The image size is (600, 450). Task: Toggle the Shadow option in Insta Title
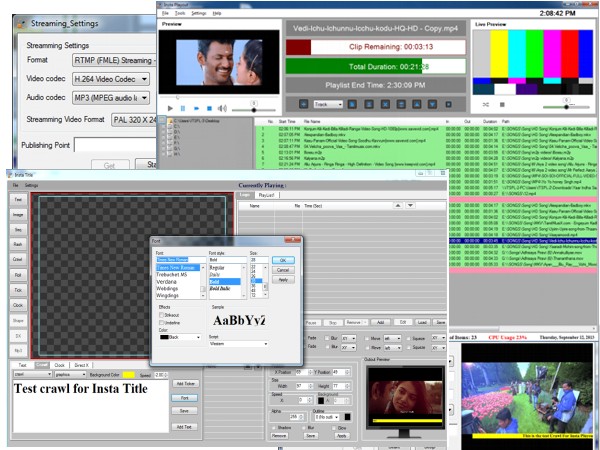(x=274, y=427)
